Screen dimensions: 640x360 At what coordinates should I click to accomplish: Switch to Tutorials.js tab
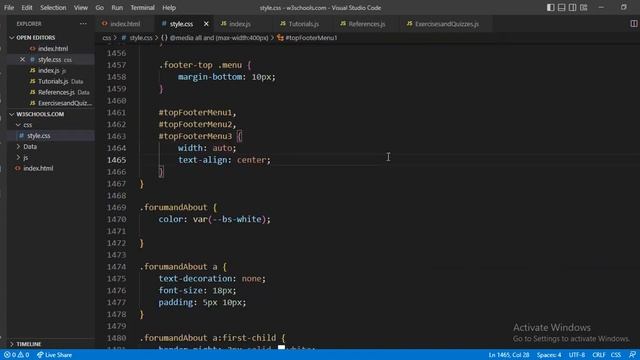pyautogui.click(x=304, y=24)
